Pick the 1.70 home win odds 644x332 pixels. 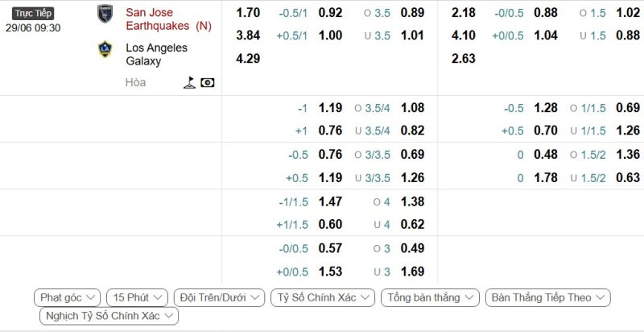249,13
